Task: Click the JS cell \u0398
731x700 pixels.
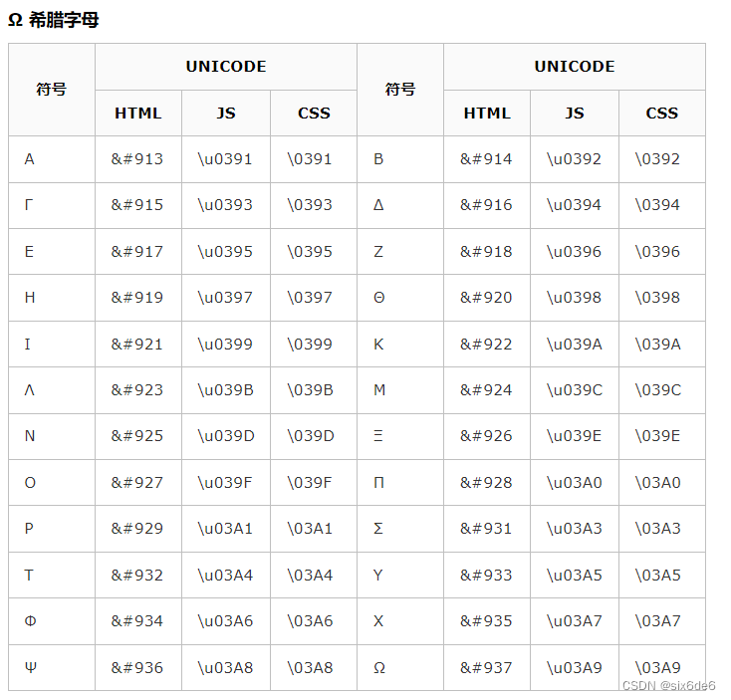Action: (575, 298)
